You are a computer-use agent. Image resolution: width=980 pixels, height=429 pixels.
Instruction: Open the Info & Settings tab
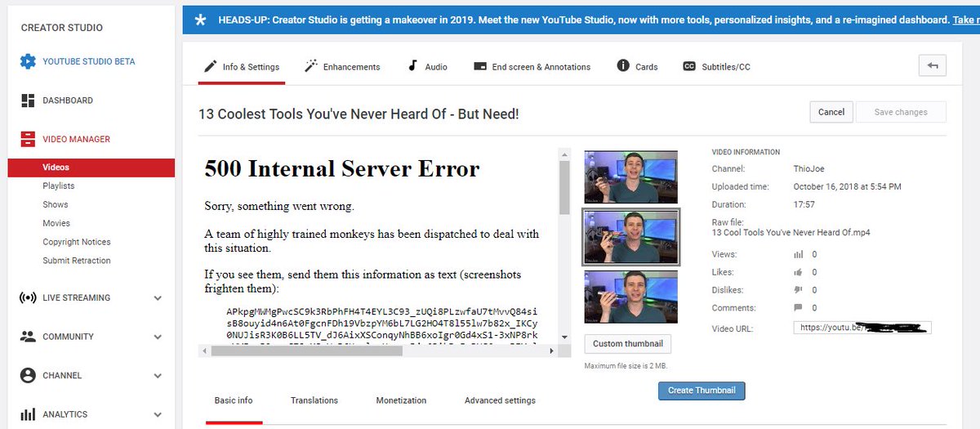click(x=242, y=67)
